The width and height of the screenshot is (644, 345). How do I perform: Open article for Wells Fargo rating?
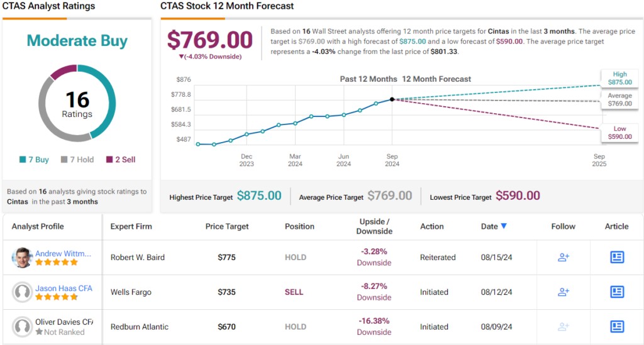pos(617,292)
